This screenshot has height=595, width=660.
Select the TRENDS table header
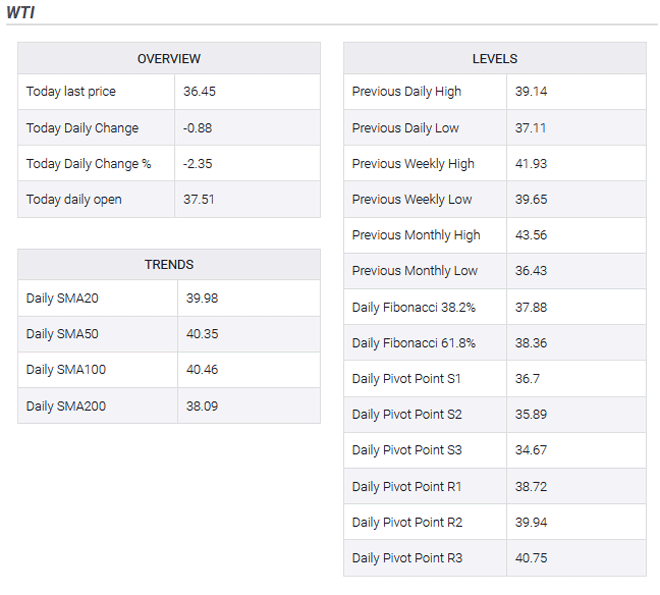click(x=169, y=265)
